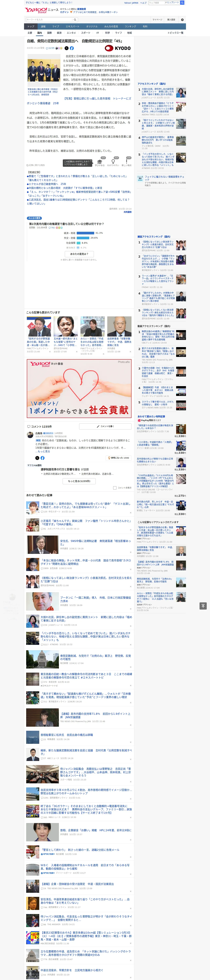Viewport: 210px width, 980px height.
Task: Share 白鳥浩 comment on X
Action: [x=37, y=458]
